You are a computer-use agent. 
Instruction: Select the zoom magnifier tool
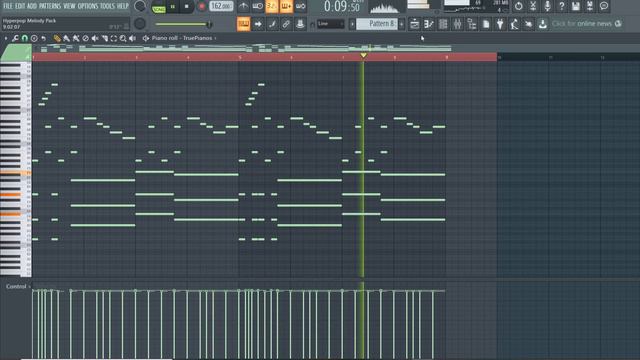click(123, 38)
